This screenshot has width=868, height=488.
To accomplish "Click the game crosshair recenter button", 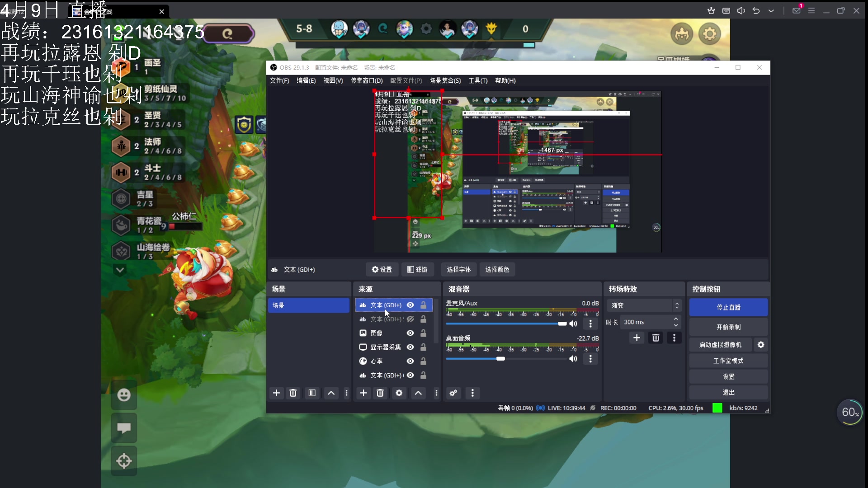I will tap(124, 461).
